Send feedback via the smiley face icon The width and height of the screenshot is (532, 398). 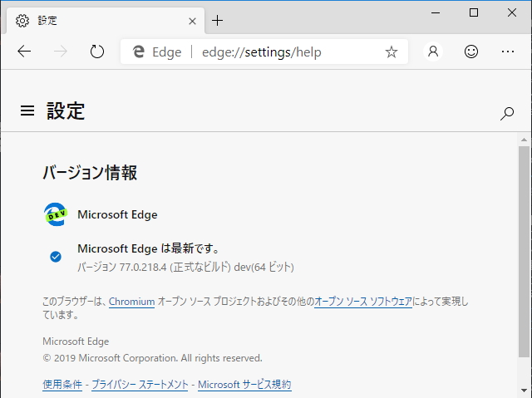pyautogui.click(x=471, y=52)
